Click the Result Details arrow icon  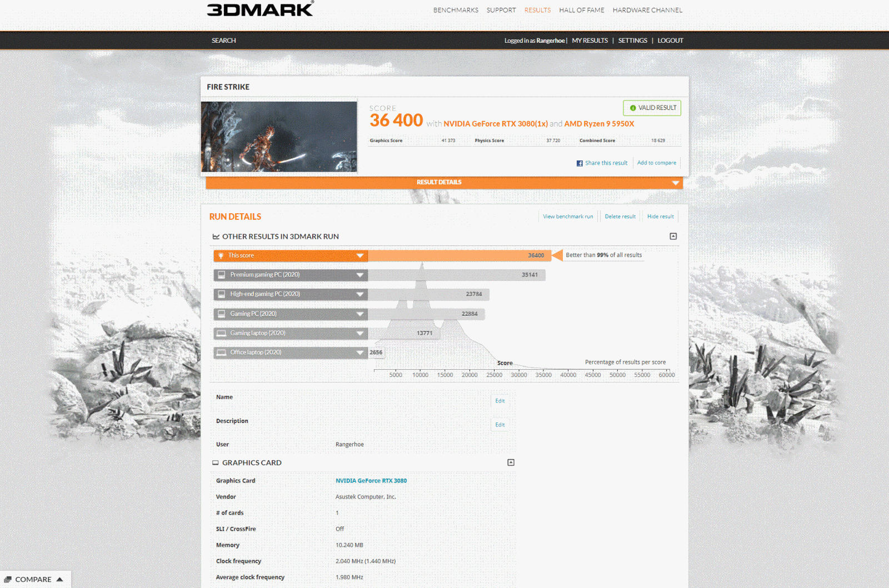click(x=676, y=183)
